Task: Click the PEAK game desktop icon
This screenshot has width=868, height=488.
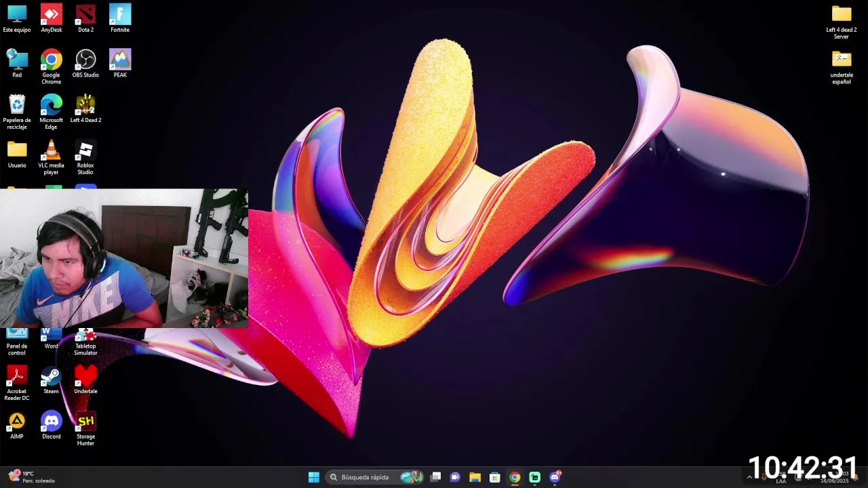Action: pos(120,64)
